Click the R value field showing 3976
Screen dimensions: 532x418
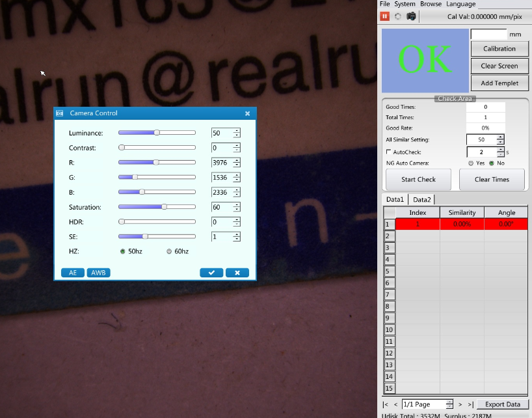222,163
